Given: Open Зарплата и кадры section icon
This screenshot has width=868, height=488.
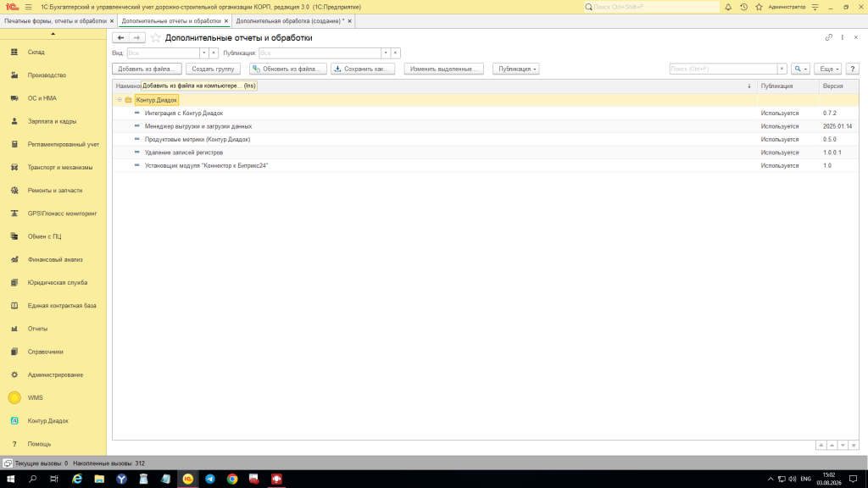Looking at the screenshot, I should click(14, 121).
